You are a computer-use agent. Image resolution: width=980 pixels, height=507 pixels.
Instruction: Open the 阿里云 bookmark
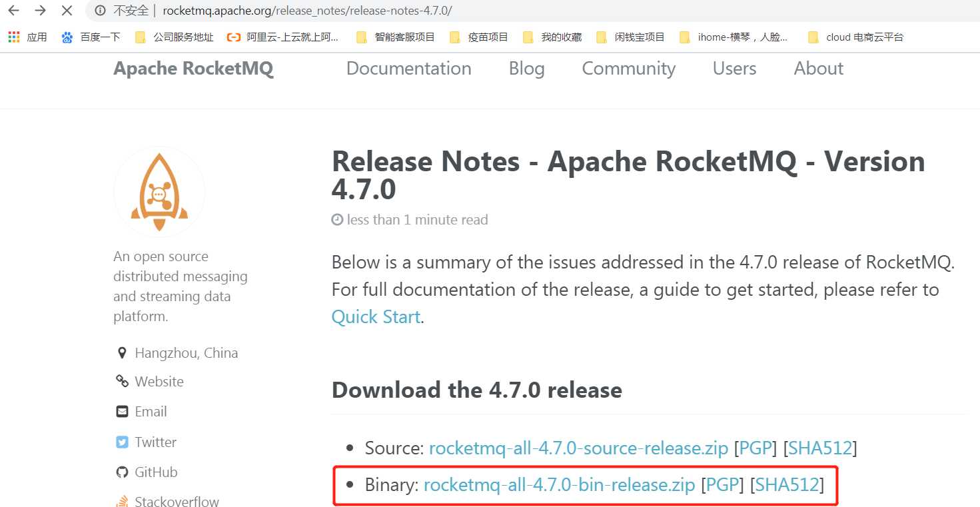pos(282,37)
